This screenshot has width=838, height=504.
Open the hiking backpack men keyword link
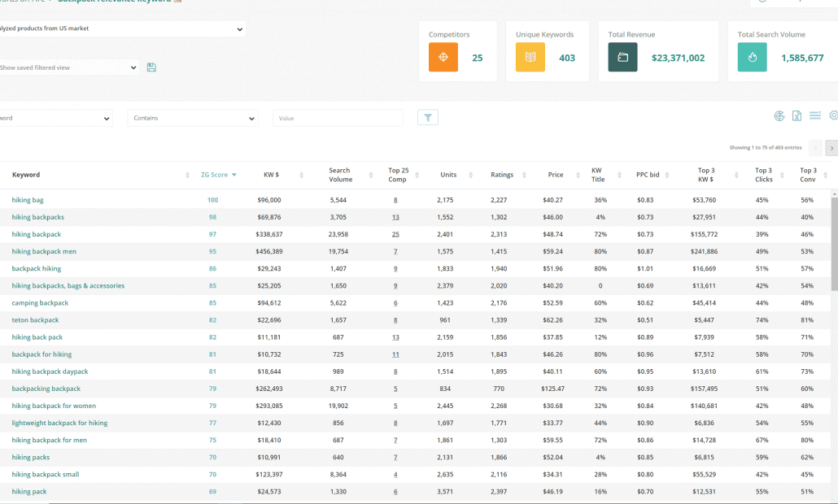(44, 251)
